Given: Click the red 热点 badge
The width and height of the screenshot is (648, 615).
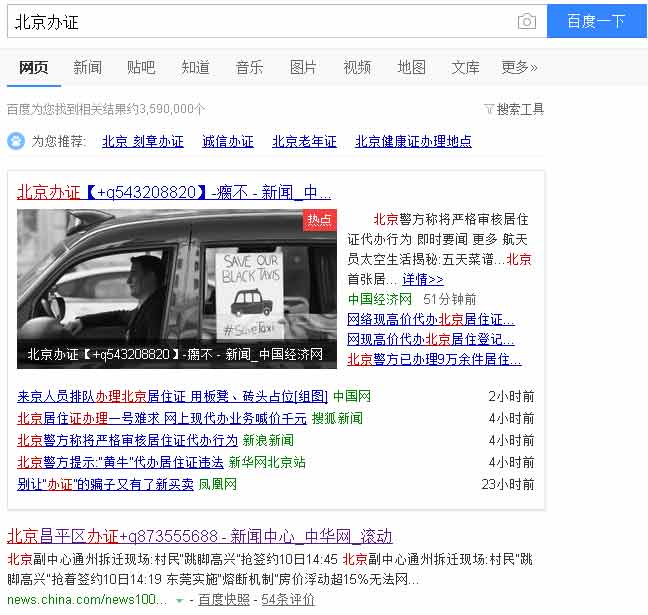Looking at the screenshot, I should 320,219.
